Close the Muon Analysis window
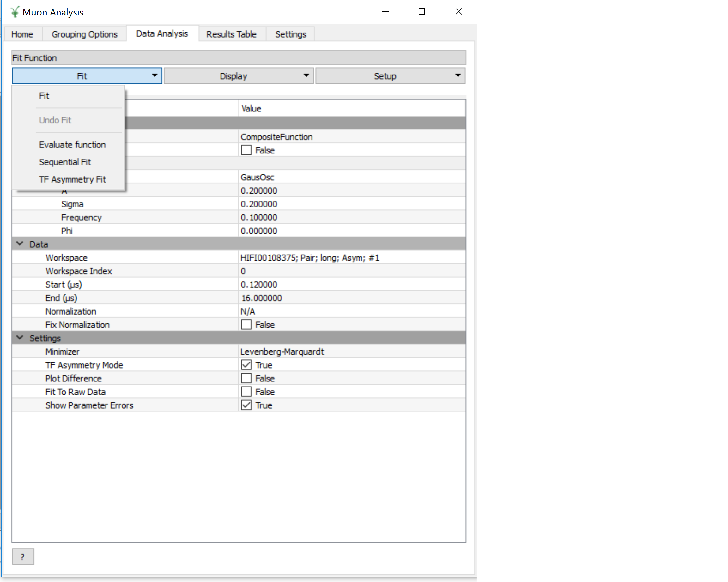Screen dimensions: 728x582 (x=458, y=12)
